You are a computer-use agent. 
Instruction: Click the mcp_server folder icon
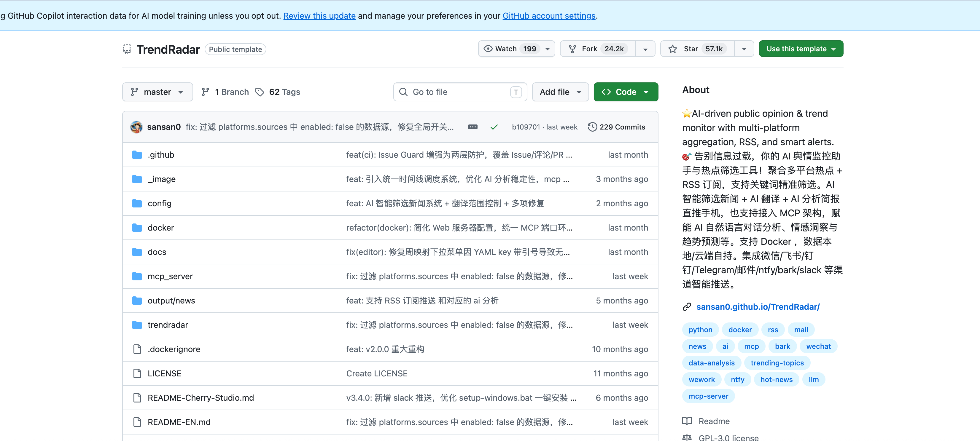[x=137, y=277]
